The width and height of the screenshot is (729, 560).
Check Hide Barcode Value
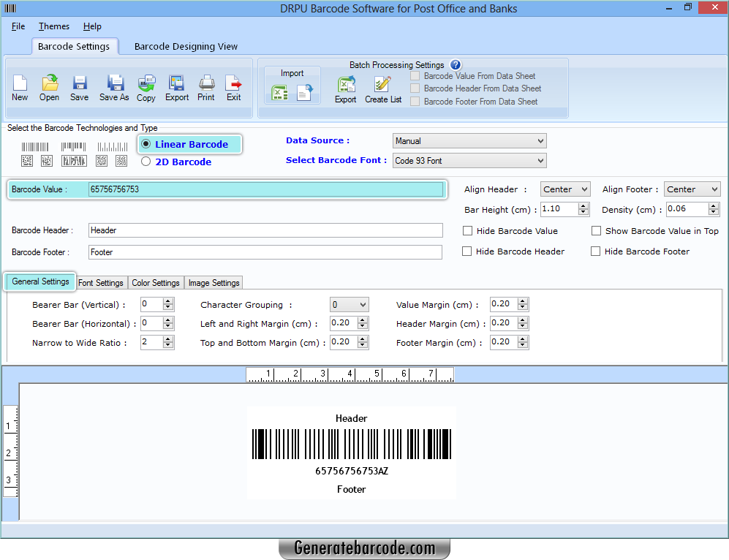[468, 231]
